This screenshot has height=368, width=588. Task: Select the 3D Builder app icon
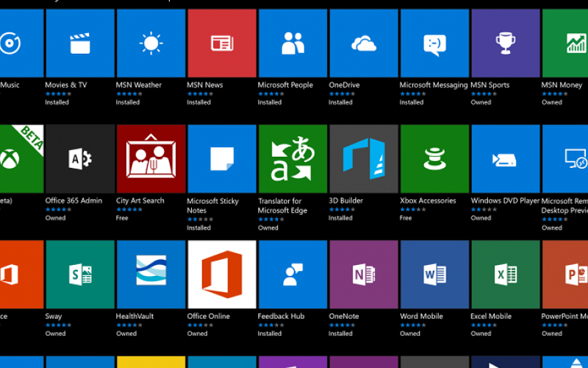coord(364,159)
